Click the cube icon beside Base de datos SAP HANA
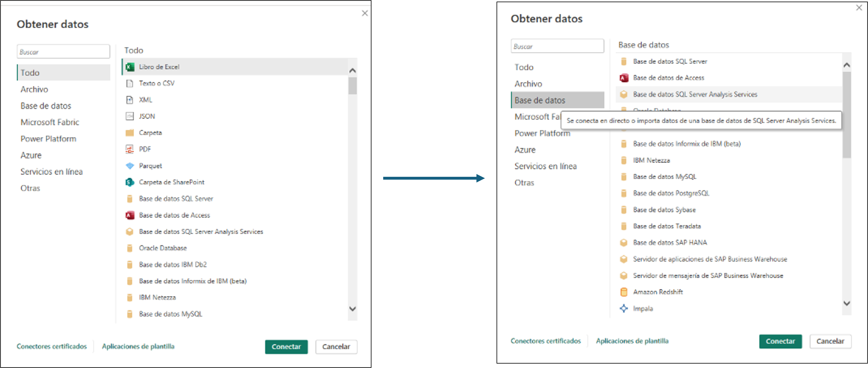Viewport: 868px width, 368px height. [x=624, y=243]
